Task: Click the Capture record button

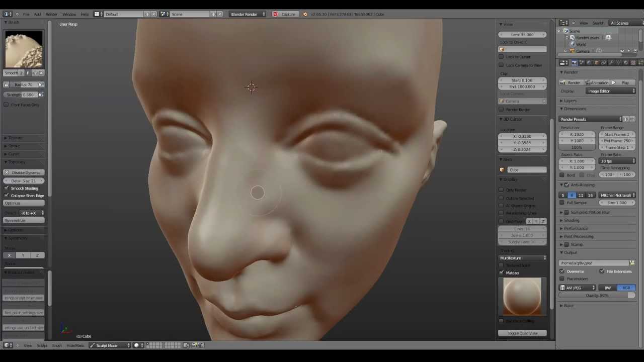Action: [x=284, y=14]
